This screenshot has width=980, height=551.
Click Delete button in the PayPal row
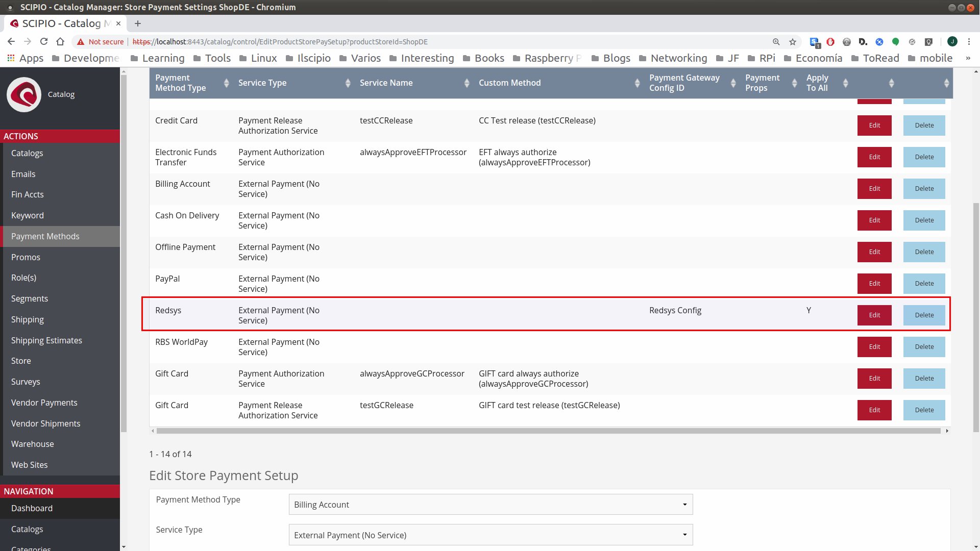[924, 284]
